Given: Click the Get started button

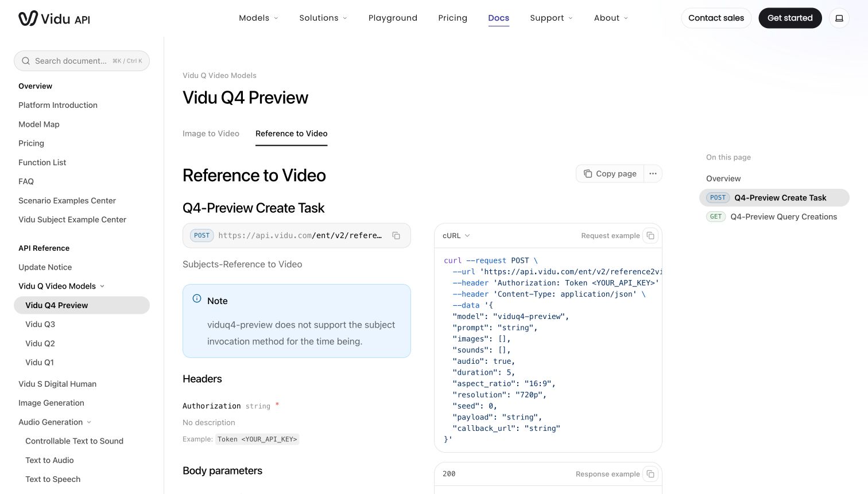Looking at the screenshot, I should 790,18.
